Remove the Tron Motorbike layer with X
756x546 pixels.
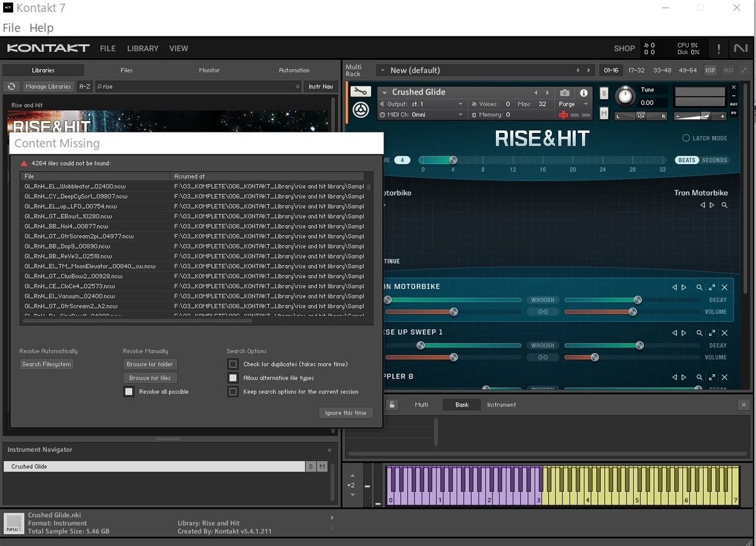[x=724, y=288]
